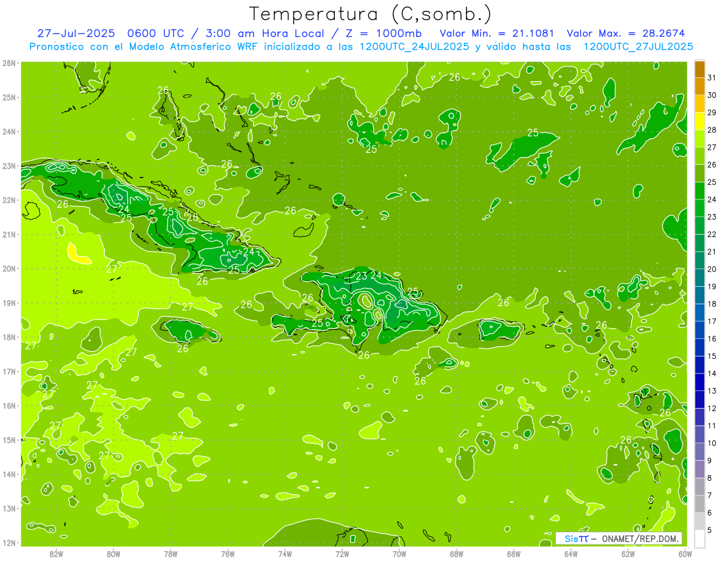
Task: Pick the pure blue swatch between labels 13 and 14
Action: 699,382
